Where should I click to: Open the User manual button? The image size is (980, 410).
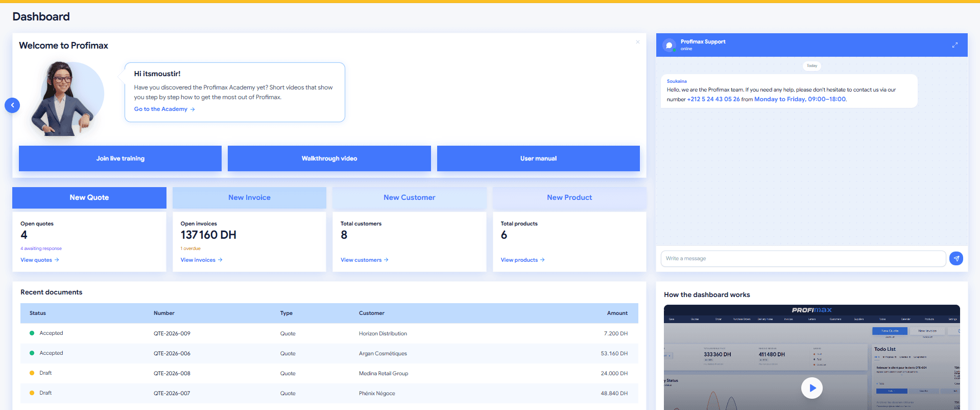pyautogui.click(x=538, y=158)
